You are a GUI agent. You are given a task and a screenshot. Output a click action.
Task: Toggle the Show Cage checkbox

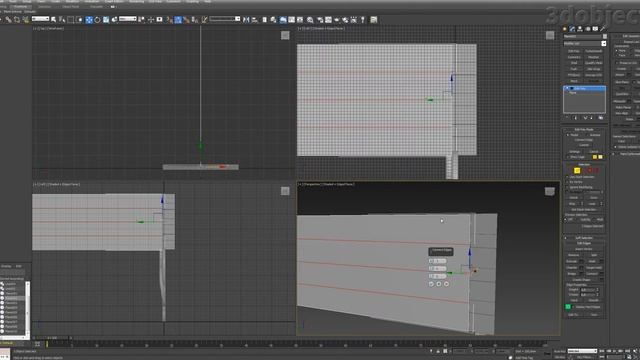pyautogui.click(x=567, y=157)
